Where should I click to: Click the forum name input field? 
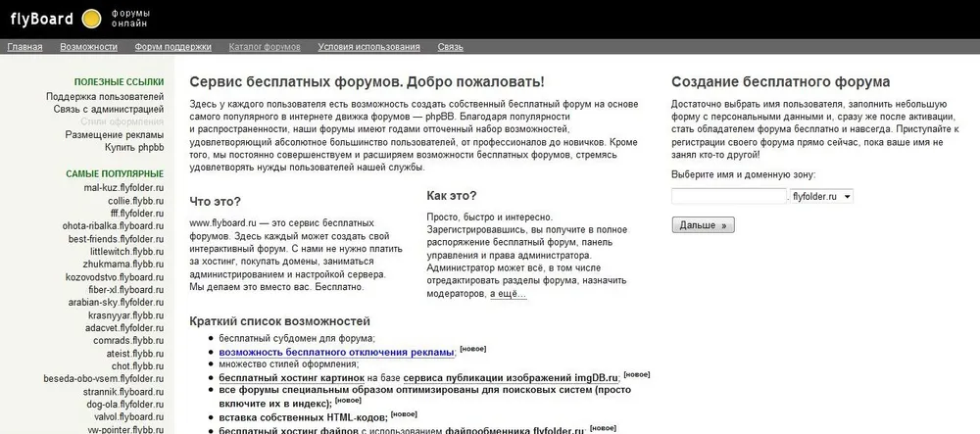[x=728, y=196]
